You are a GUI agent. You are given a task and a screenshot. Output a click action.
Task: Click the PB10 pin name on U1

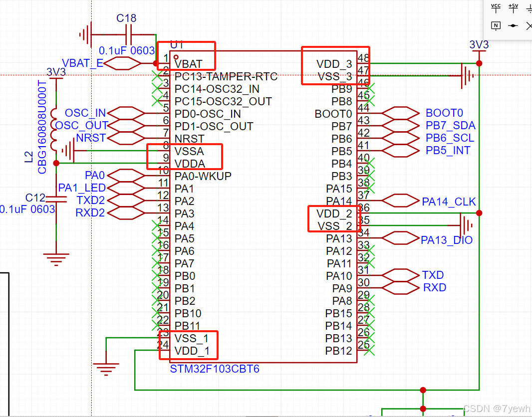tap(188, 314)
